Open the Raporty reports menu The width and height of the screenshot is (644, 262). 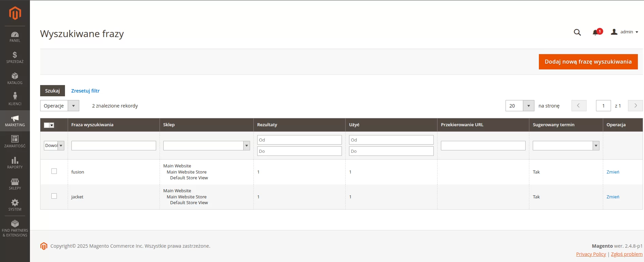[x=15, y=163]
